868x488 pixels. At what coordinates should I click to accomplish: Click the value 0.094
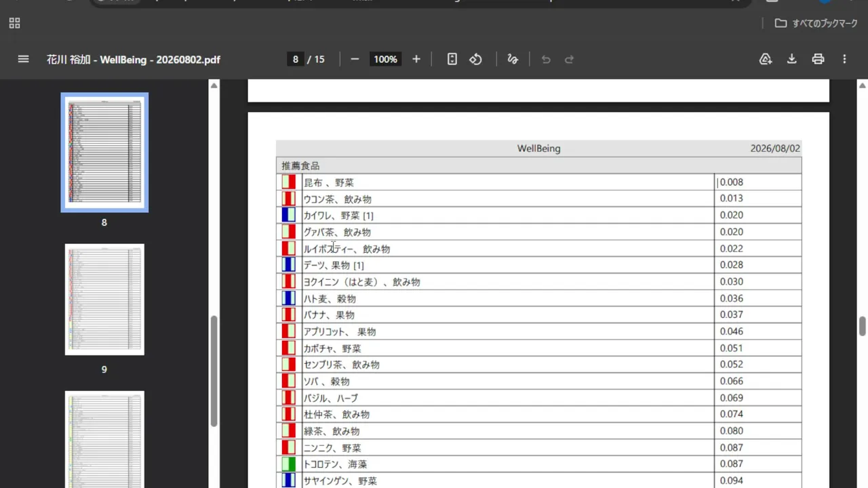coord(731,481)
